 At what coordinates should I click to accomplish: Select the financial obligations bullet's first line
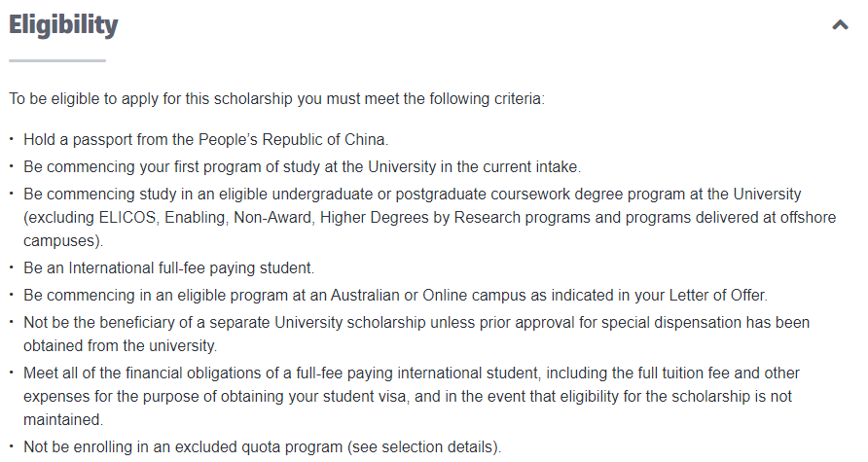[x=412, y=373]
